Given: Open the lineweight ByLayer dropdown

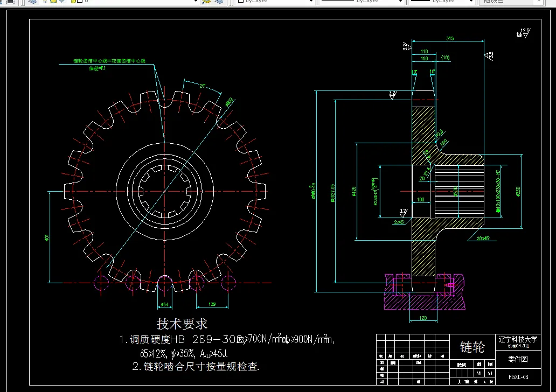Looking at the screenshot, I should [x=442, y=2].
